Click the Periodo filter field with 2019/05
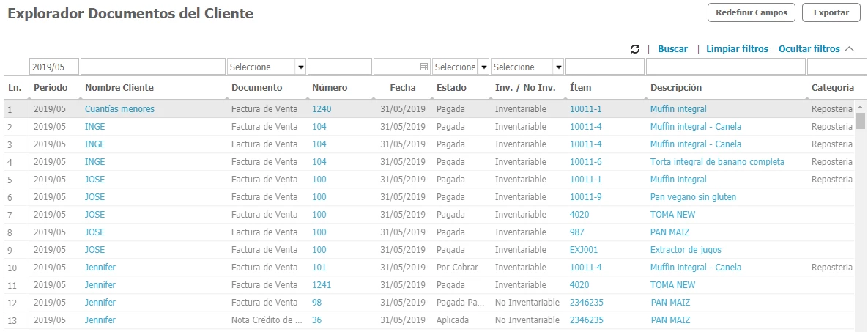The width and height of the screenshot is (868, 332). click(53, 67)
